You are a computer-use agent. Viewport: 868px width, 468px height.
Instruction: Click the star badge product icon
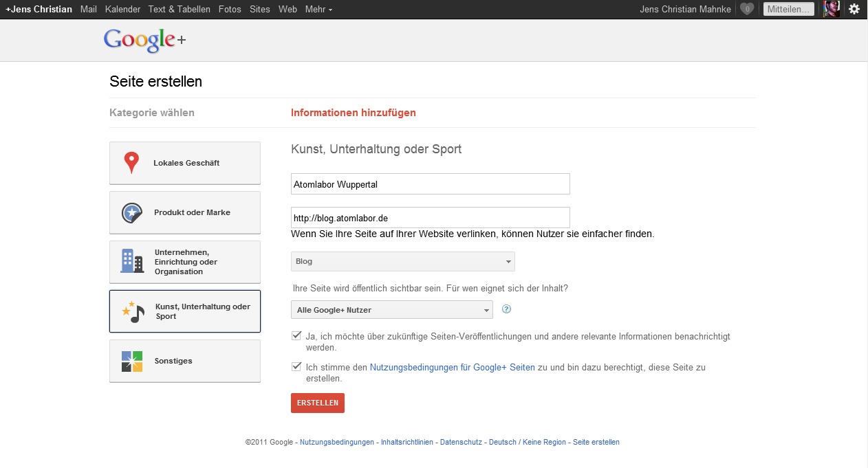click(x=131, y=212)
